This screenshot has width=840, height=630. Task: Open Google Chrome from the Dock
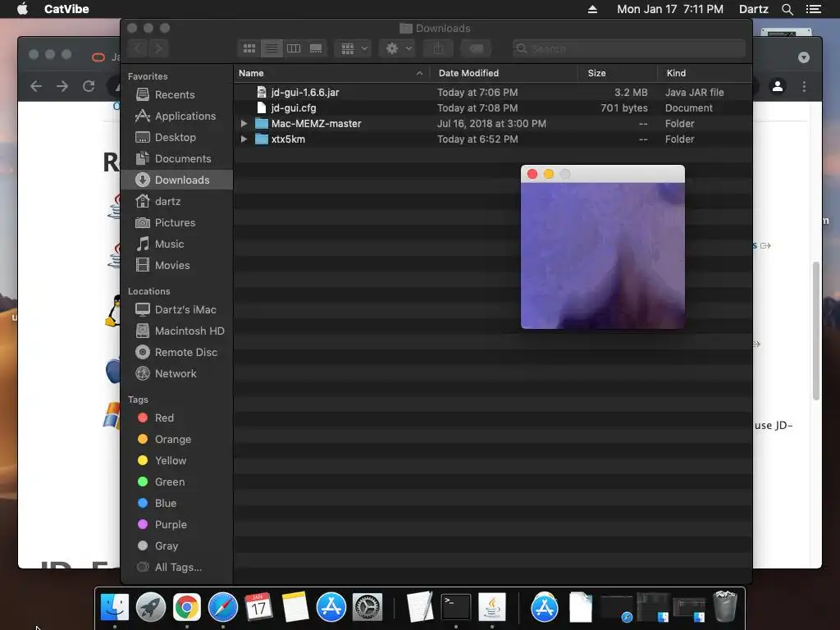[186, 607]
